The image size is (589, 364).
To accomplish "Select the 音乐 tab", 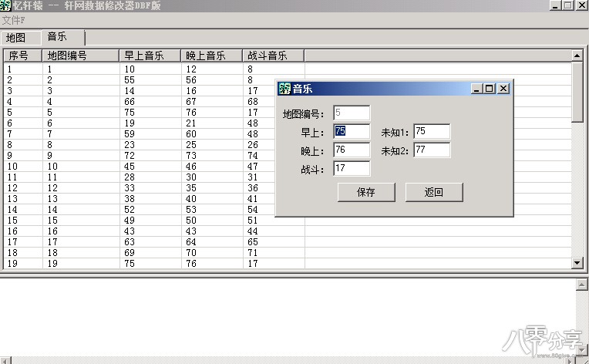I will click(57, 36).
